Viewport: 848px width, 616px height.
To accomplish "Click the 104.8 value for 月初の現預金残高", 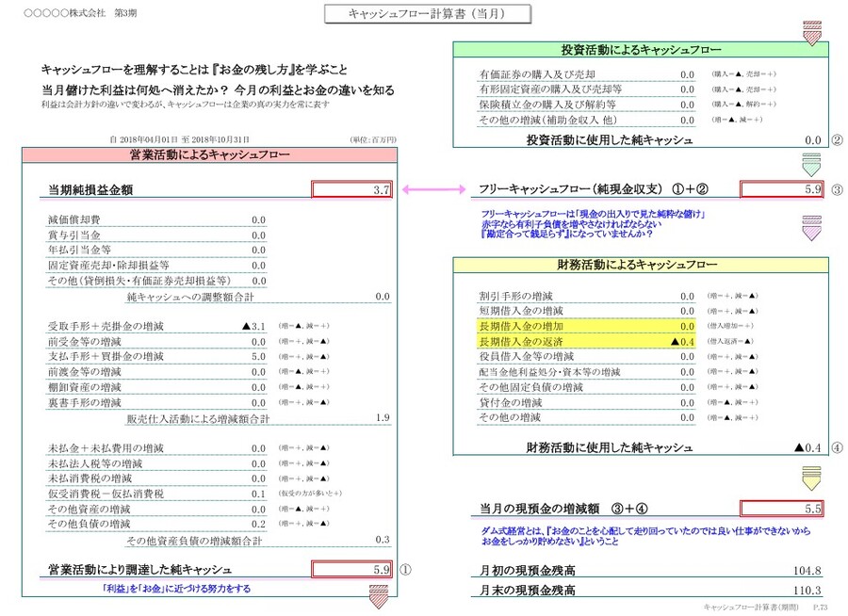I will pos(807,571).
